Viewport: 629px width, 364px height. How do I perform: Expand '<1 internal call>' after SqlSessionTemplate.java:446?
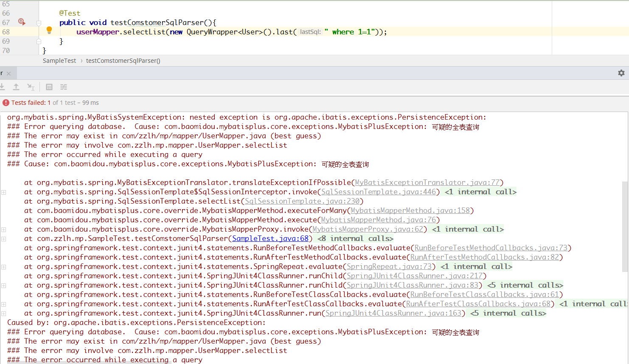[x=480, y=192]
